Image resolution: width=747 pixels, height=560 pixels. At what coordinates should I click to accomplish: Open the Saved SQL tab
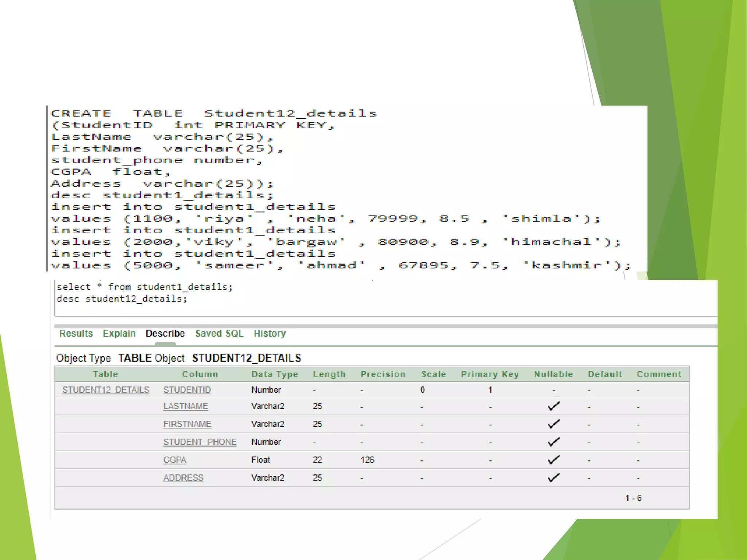pos(219,333)
